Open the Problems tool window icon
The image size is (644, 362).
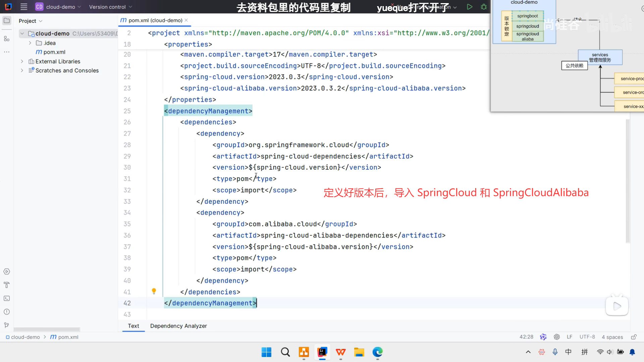7,312
